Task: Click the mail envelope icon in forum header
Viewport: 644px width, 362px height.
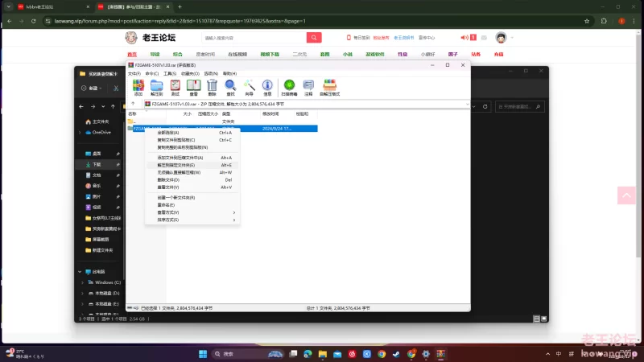Action: 484,37
